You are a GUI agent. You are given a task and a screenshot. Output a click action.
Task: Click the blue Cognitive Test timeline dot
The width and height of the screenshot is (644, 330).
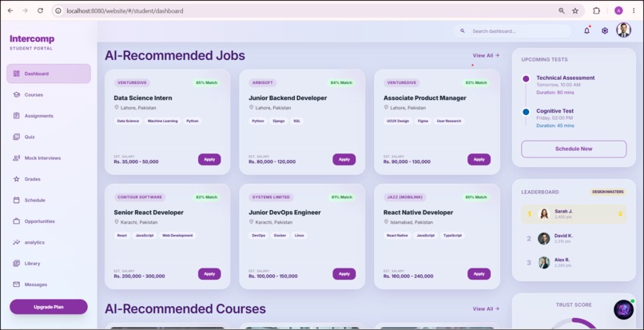[526, 112]
